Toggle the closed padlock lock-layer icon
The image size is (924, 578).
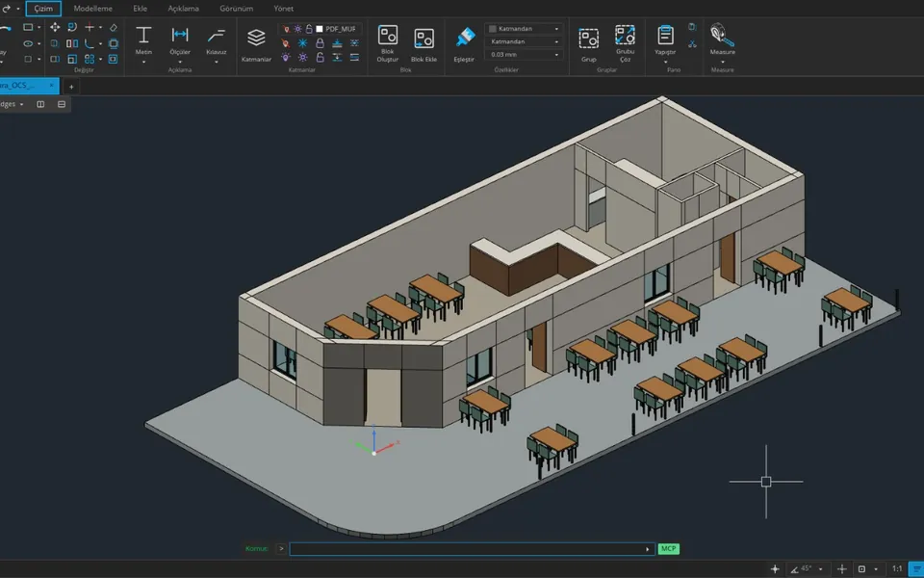pyautogui.click(x=320, y=43)
